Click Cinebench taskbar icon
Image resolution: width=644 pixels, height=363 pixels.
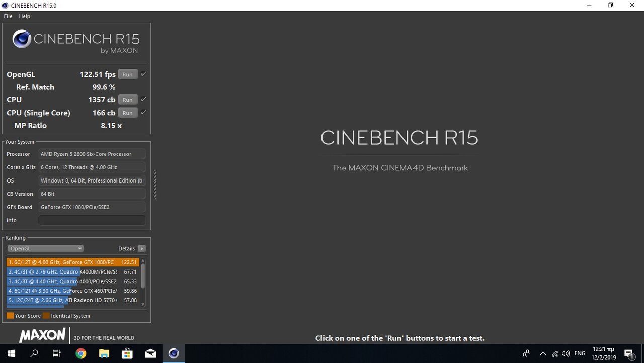pyautogui.click(x=174, y=353)
